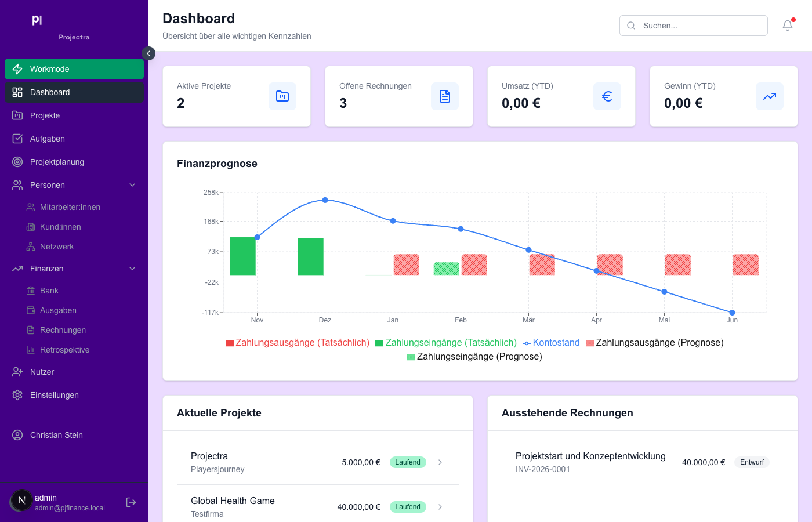The height and width of the screenshot is (522, 812).
Task: Go to Rechnungen under Finanzen
Action: 63,330
